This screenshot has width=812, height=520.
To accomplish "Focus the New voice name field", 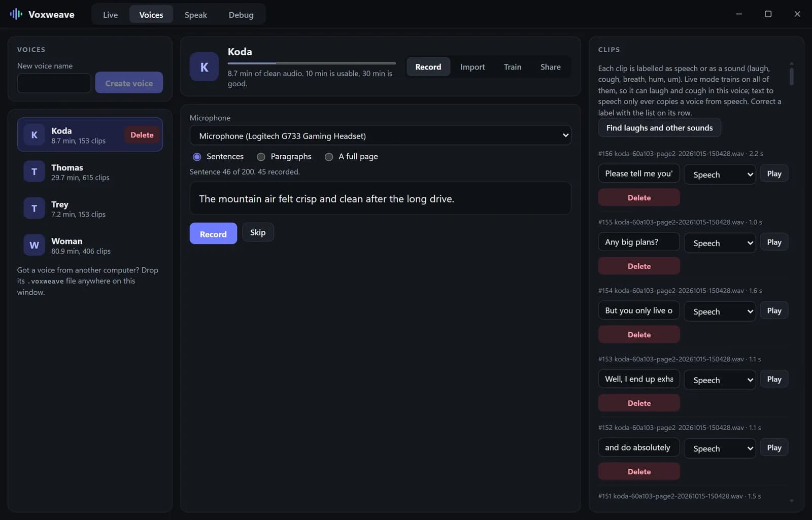I will pos(54,83).
